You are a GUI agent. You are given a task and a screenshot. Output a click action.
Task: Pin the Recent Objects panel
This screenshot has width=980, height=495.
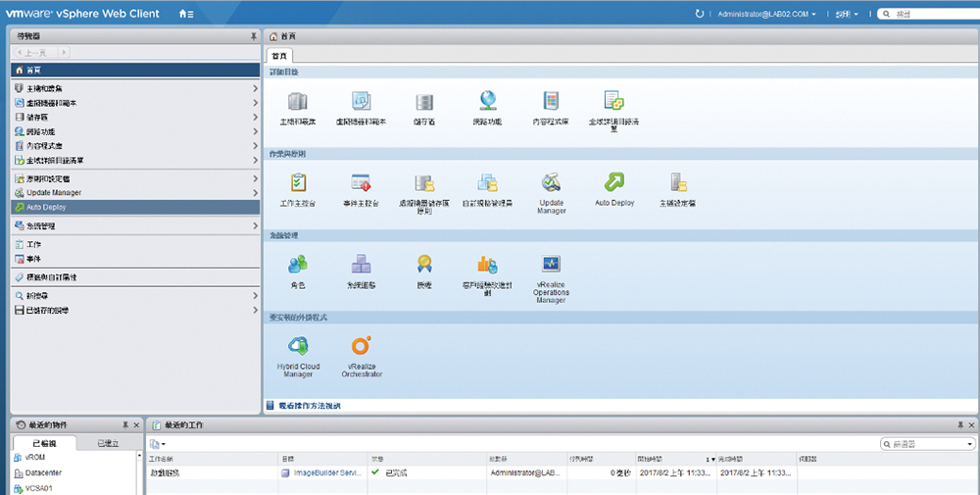pos(125,425)
